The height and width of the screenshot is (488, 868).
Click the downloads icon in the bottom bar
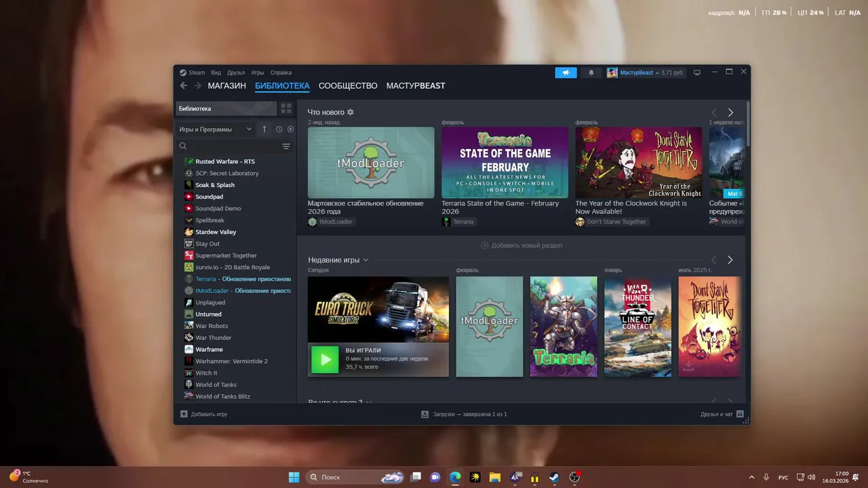click(x=425, y=414)
